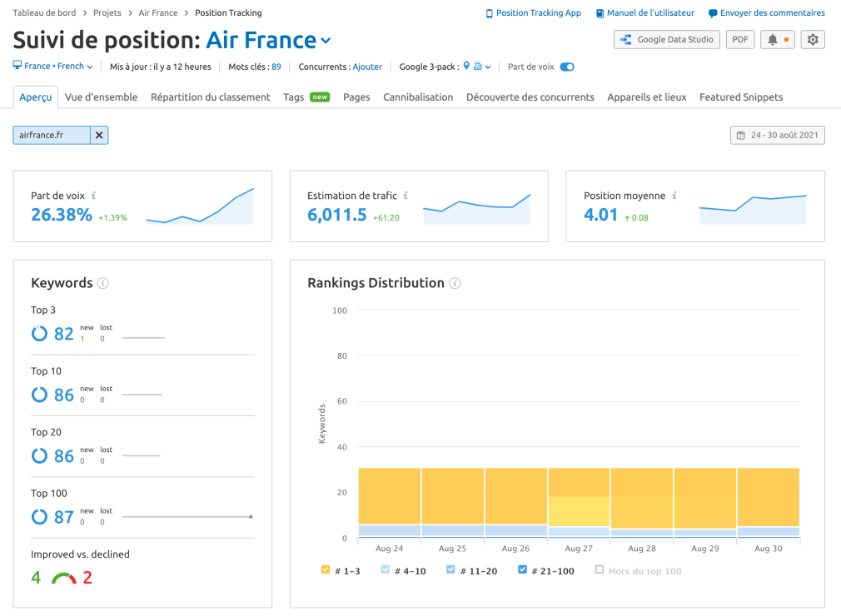Click the Google Data Studio button

(x=667, y=40)
